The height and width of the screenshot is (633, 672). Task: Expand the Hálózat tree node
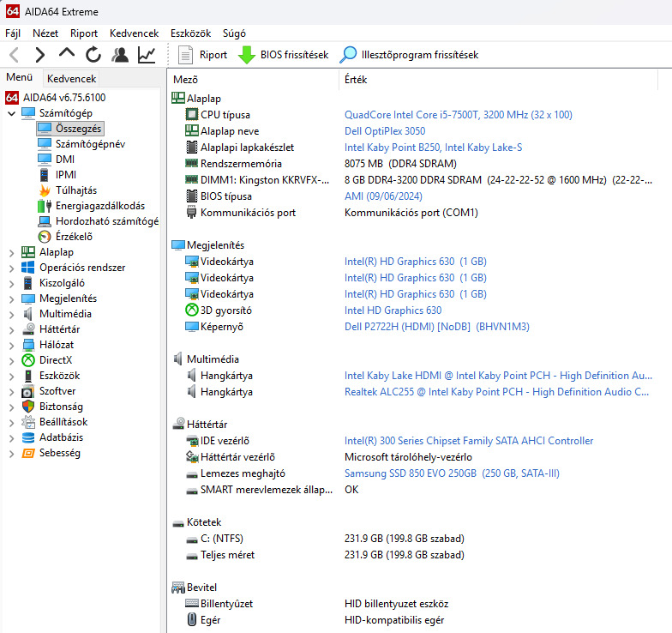tap(12, 345)
